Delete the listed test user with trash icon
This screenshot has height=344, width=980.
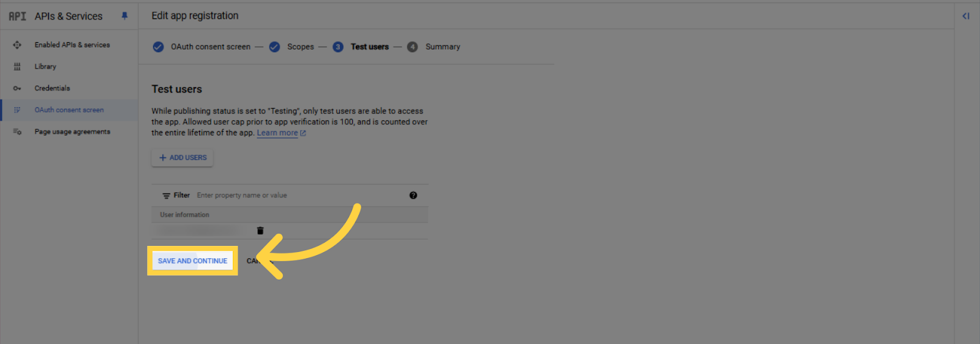[x=260, y=231]
